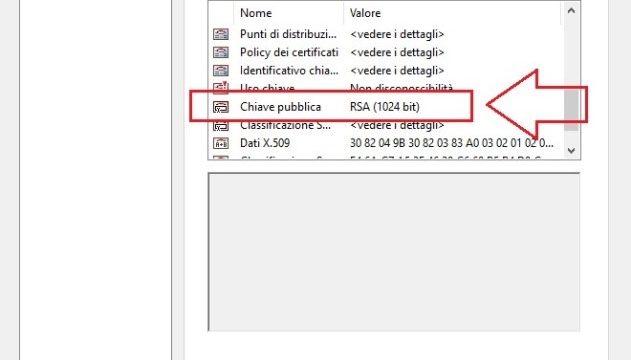Viewport: 631px width, 360px height.
Task: Click the Dati X.509 row icon
Action: (x=221, y=143)
